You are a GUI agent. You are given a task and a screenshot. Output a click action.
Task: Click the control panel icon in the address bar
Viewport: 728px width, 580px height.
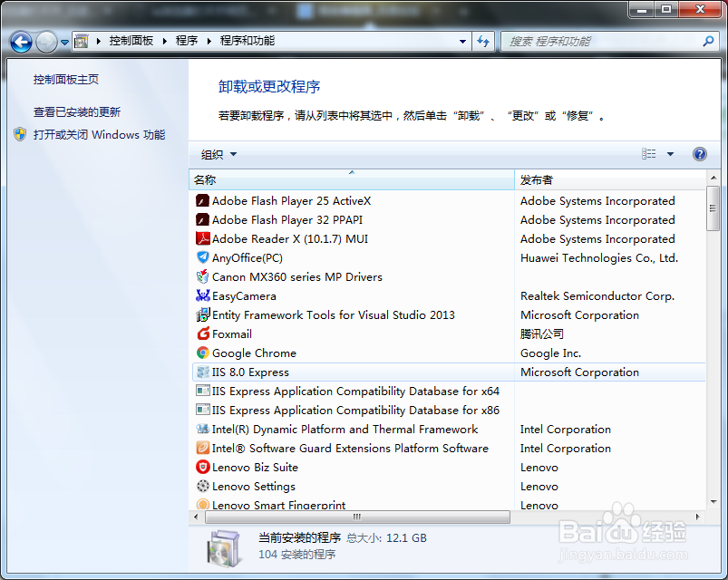pos(82,42)
